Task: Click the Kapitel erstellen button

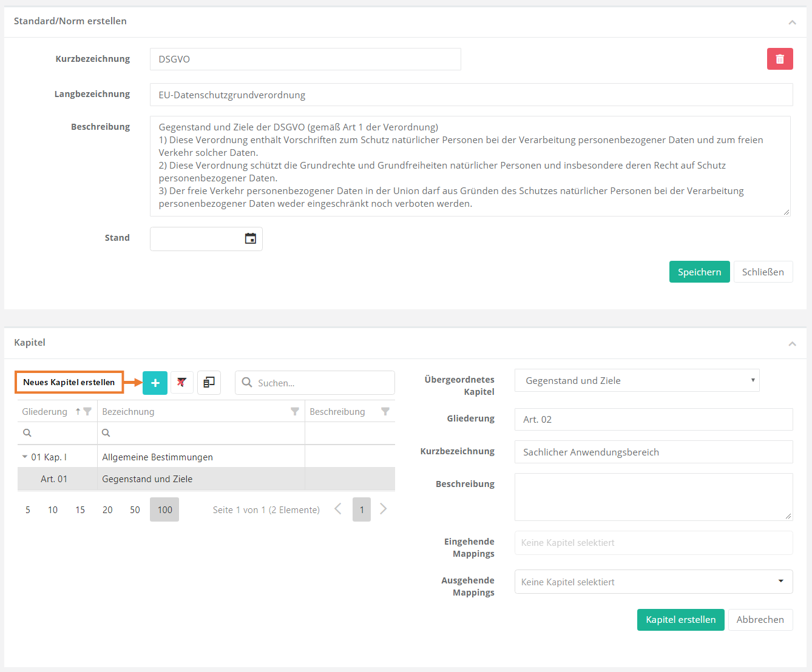Action: coord(680,619)
